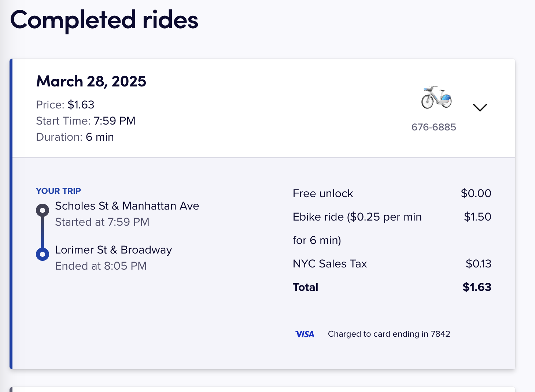Click the Completed rides page heading
The width and height of the screenshot is (535, 392).
[104, 20]
